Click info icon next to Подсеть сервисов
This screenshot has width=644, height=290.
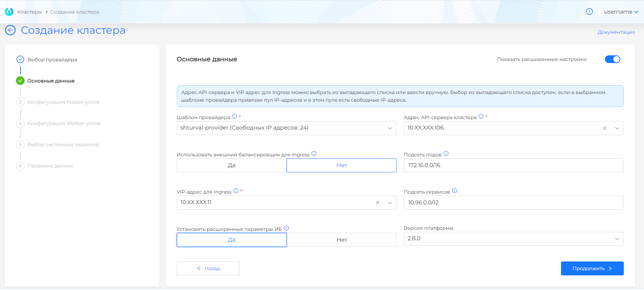tap(454, 191)
